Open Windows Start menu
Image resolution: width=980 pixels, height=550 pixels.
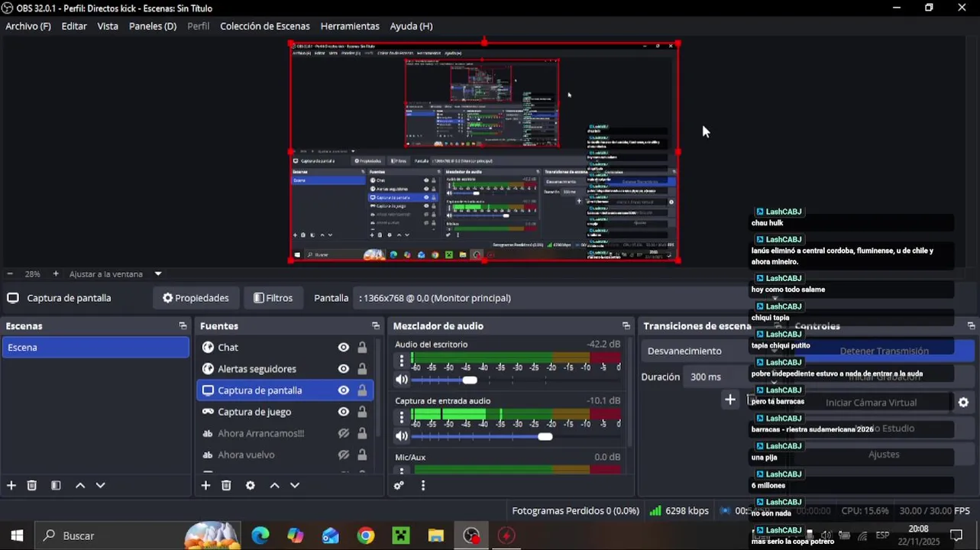click(x=17, y=535)
